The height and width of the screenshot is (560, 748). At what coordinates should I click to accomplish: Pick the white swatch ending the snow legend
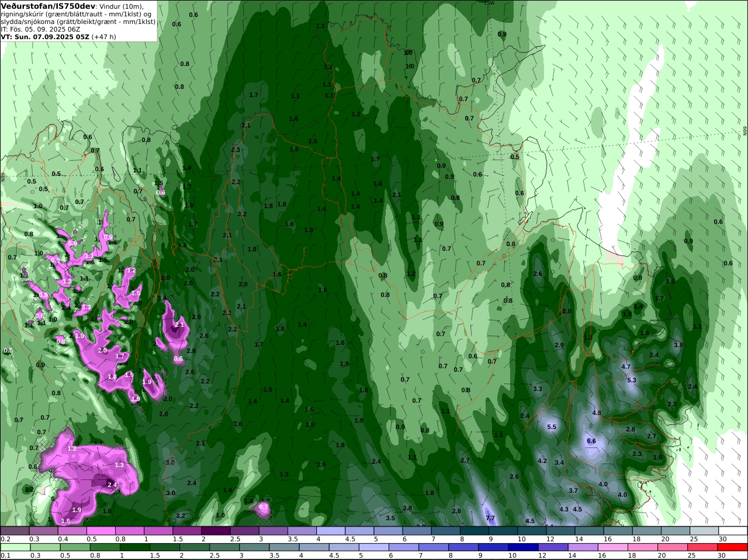733,531
